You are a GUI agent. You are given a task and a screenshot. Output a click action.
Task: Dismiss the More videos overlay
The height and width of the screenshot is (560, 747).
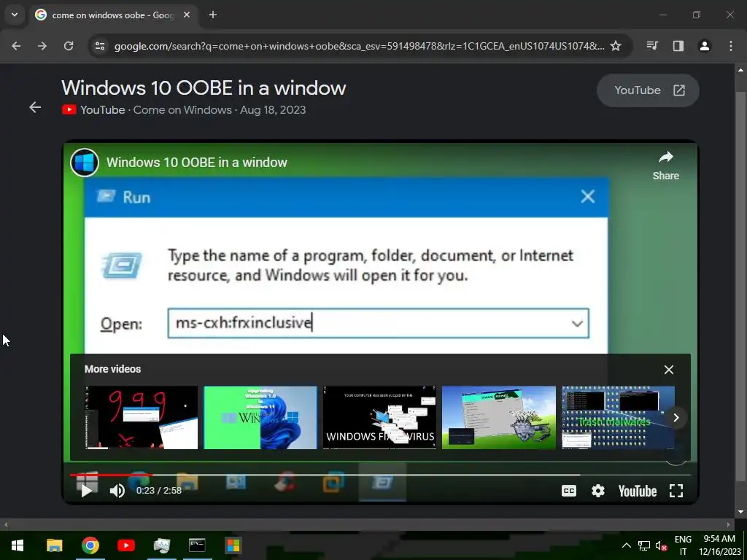[x=669, y=370]
